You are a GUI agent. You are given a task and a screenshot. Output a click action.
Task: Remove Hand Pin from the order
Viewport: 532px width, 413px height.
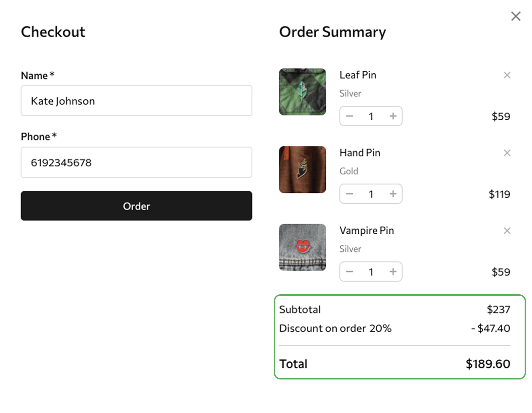point(507,153)
